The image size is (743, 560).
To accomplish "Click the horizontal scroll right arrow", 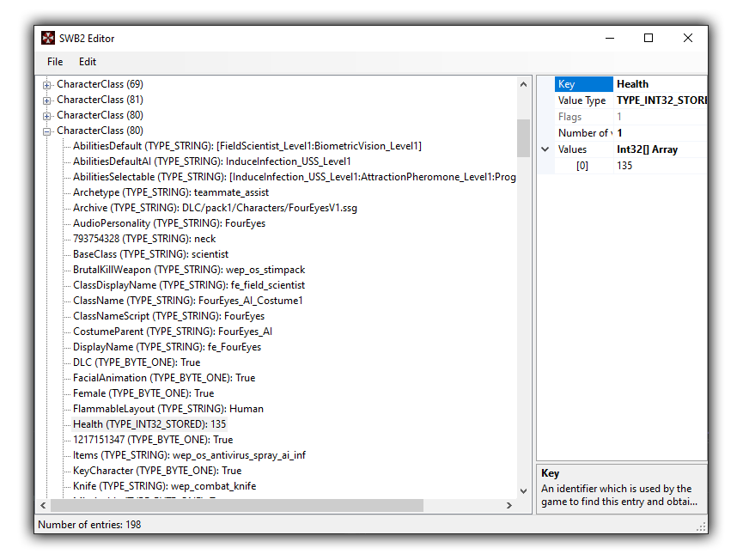I will pos(509,506).
